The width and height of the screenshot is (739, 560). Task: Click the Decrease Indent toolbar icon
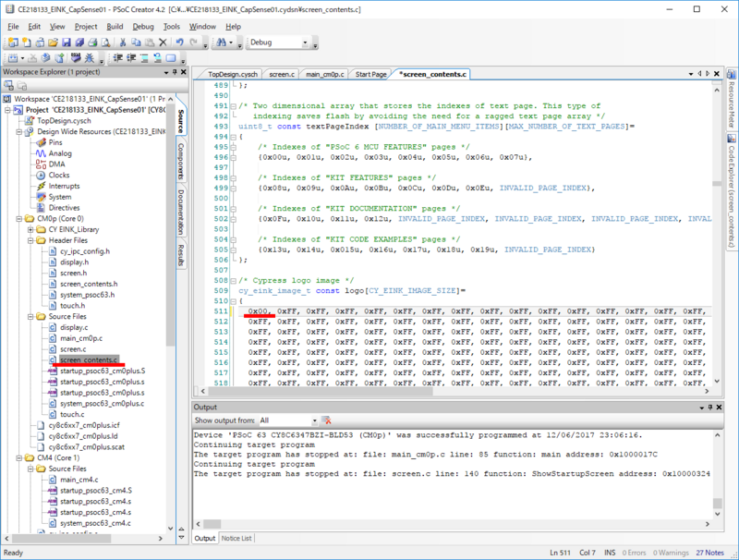[x=118, y=58]
